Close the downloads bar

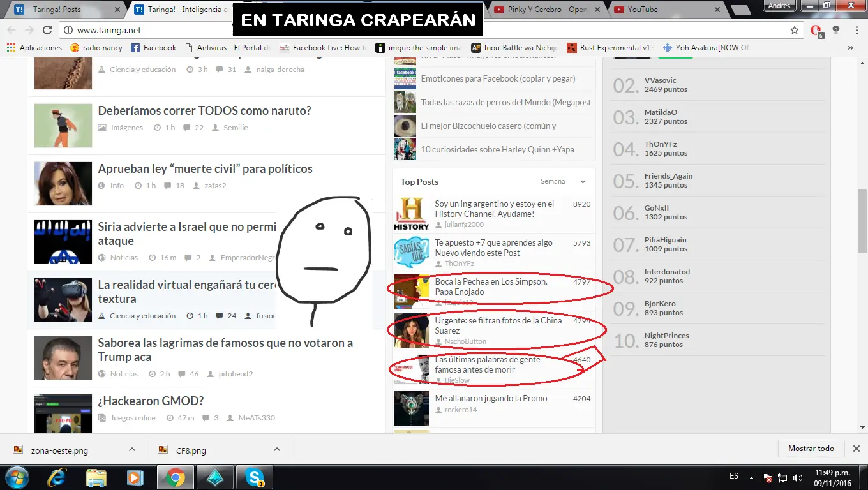pyautogui.click(x=857, y=449)
